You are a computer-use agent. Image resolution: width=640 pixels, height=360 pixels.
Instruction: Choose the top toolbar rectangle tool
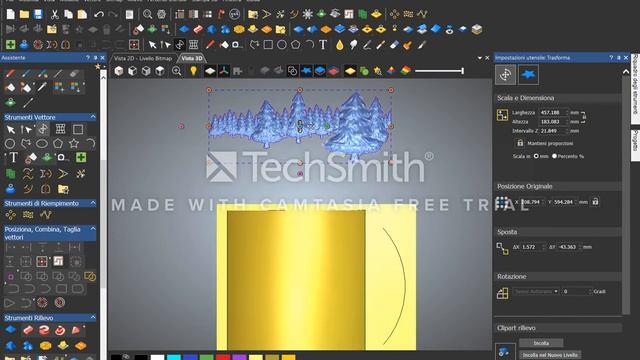(268, 44)
